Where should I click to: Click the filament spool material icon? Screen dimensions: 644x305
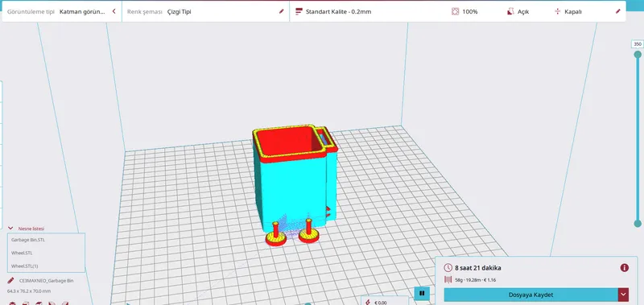(x=448, y=280)
